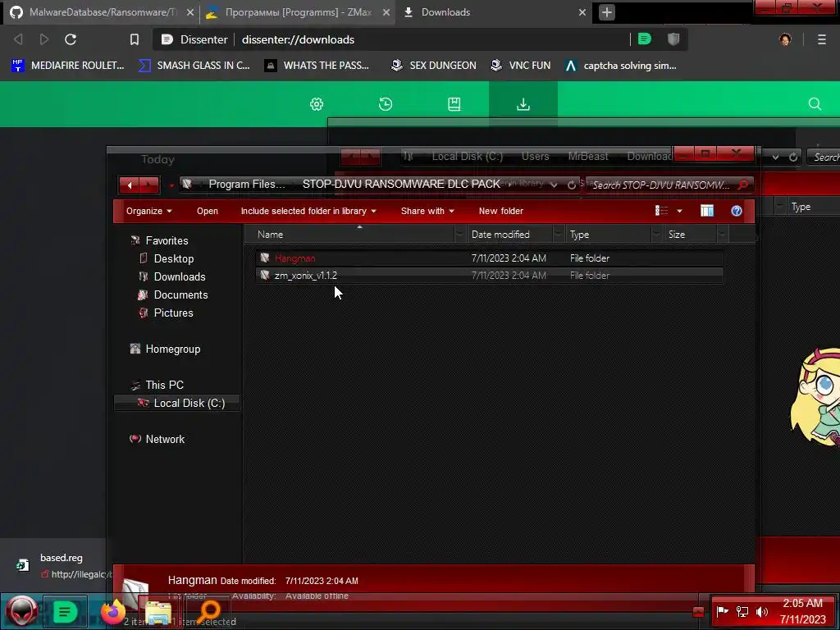Open the search magnifier in green toolbar
This screenshot has height=630, width=840.
tap(815, 104)
